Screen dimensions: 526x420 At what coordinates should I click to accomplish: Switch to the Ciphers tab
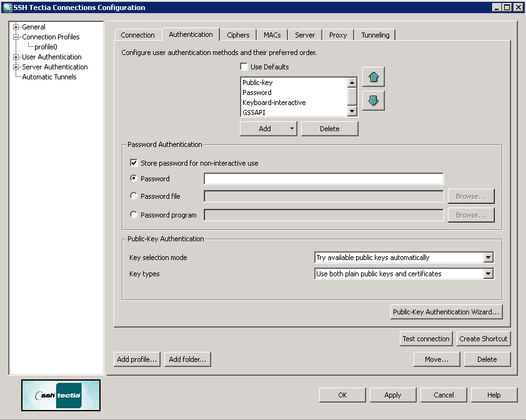click(238, 35)
